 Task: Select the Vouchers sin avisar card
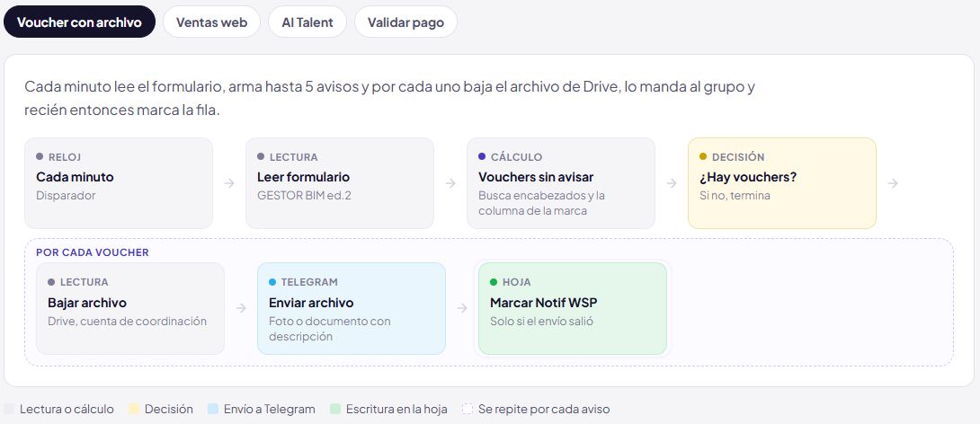coord(561,183)
